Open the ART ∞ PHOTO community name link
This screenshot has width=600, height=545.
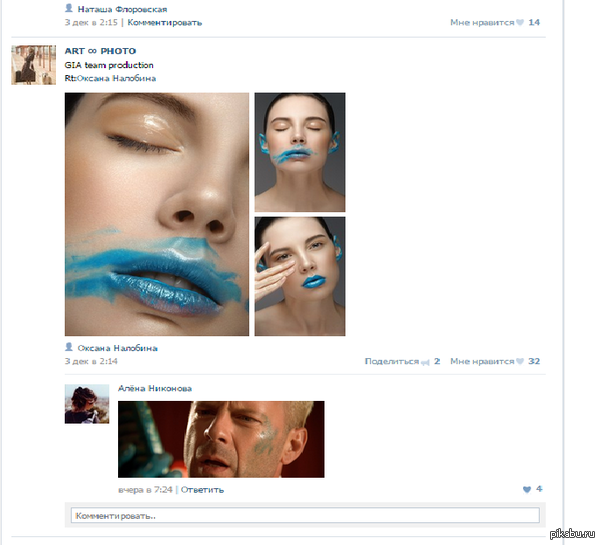(x=100, y=51)
